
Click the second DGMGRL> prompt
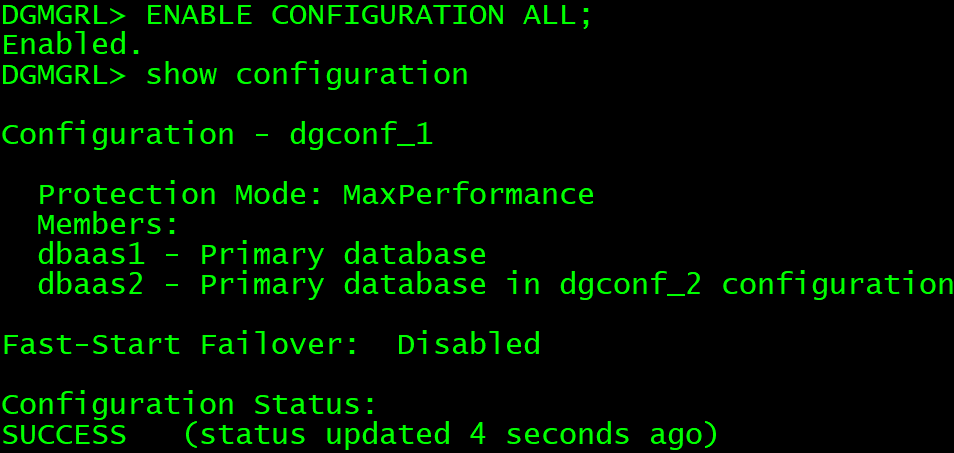(x=64, y=75)
